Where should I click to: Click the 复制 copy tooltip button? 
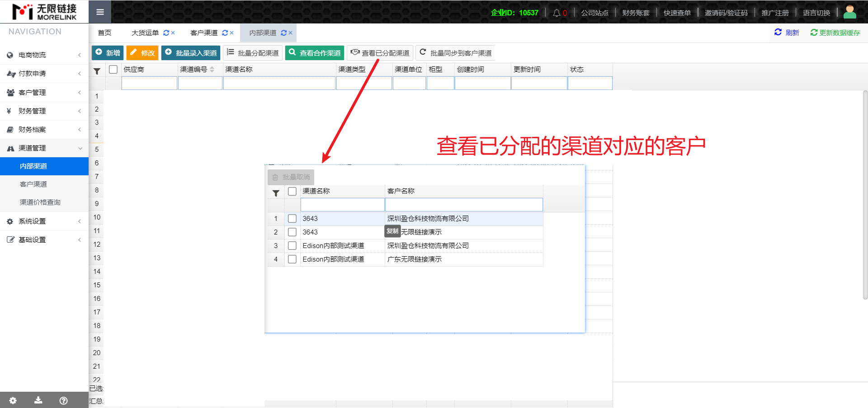[392, 231]
